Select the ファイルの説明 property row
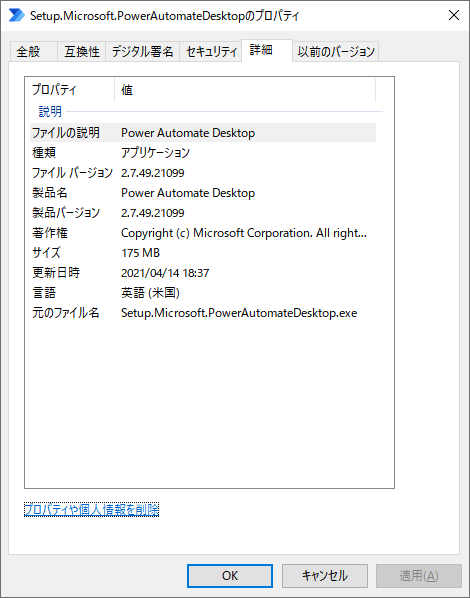 [203, 133]
